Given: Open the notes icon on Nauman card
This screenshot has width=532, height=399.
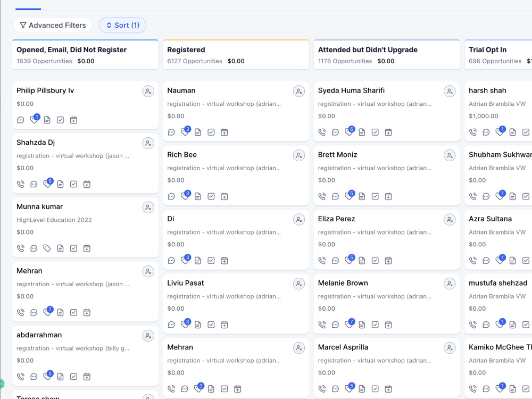Looking at the screenshot, I should point(198,132).
